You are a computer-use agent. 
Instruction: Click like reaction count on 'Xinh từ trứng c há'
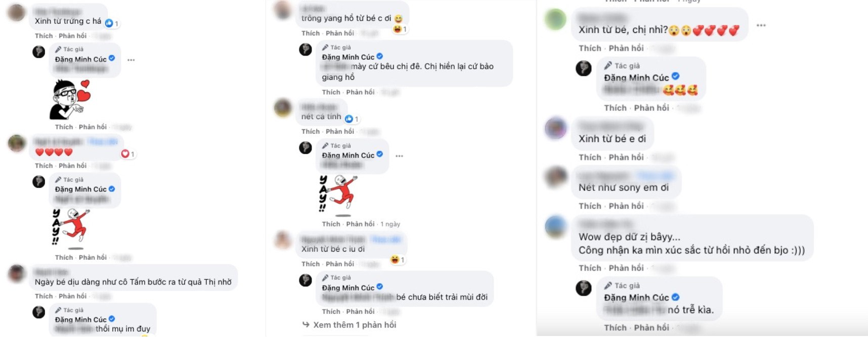tap(112, 23)
